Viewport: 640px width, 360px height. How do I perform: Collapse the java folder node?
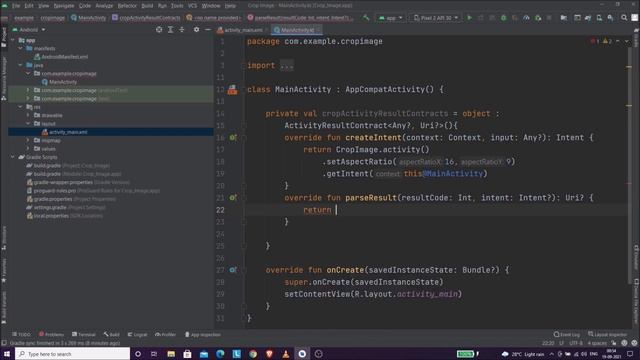coord(20,65)
